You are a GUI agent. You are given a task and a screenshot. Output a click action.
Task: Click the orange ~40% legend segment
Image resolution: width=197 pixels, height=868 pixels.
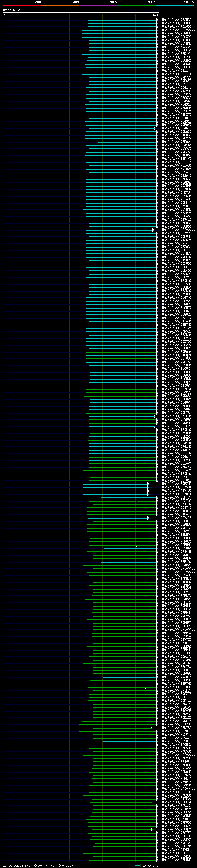click(x=60, y=6)
